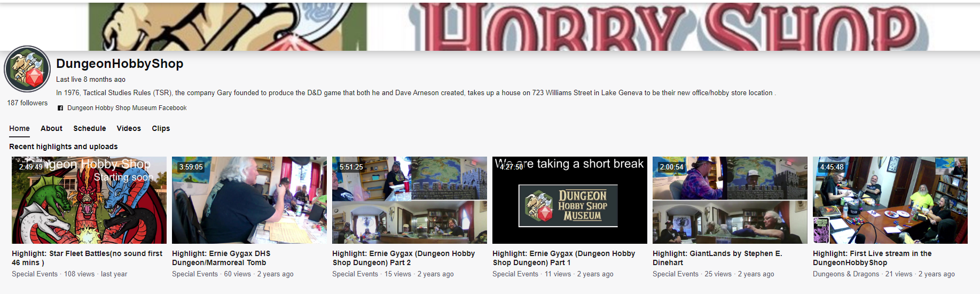
Task: Click the Recent highlights and uploads heading
Action: (64, 146)
